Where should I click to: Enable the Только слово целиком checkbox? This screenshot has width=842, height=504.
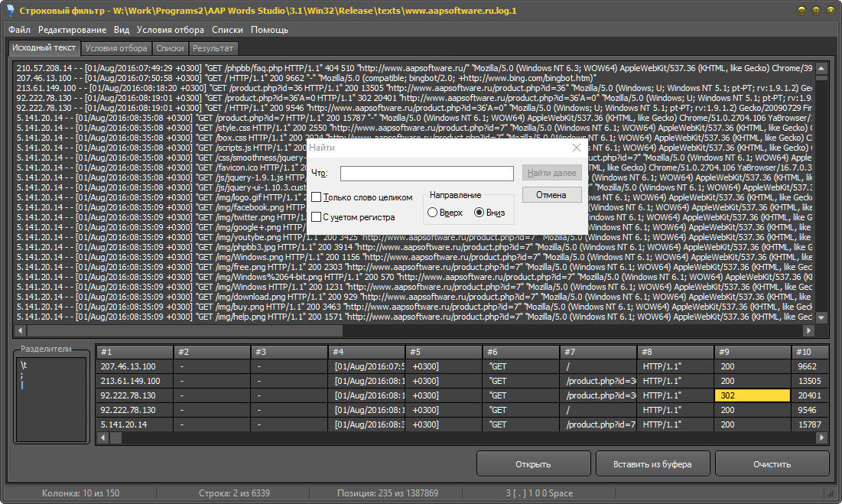click(x=317, y=197)
